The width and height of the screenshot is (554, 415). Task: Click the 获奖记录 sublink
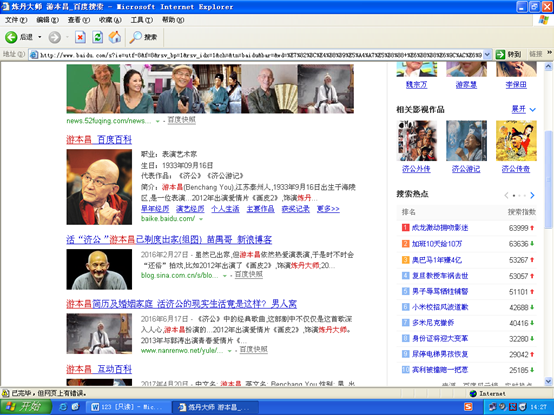coord(296,209)
